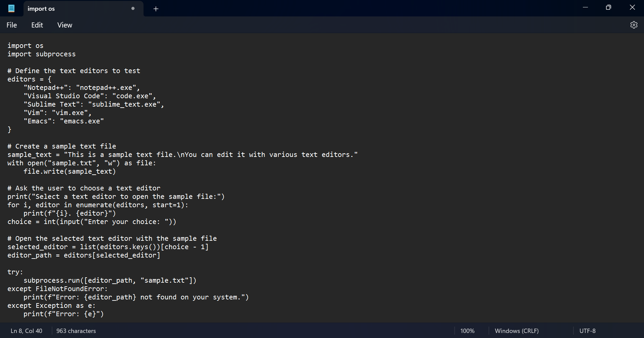This screenshot has width=644, height=338.
Task: Click the Notepad app icon
Action: point(11,8)
